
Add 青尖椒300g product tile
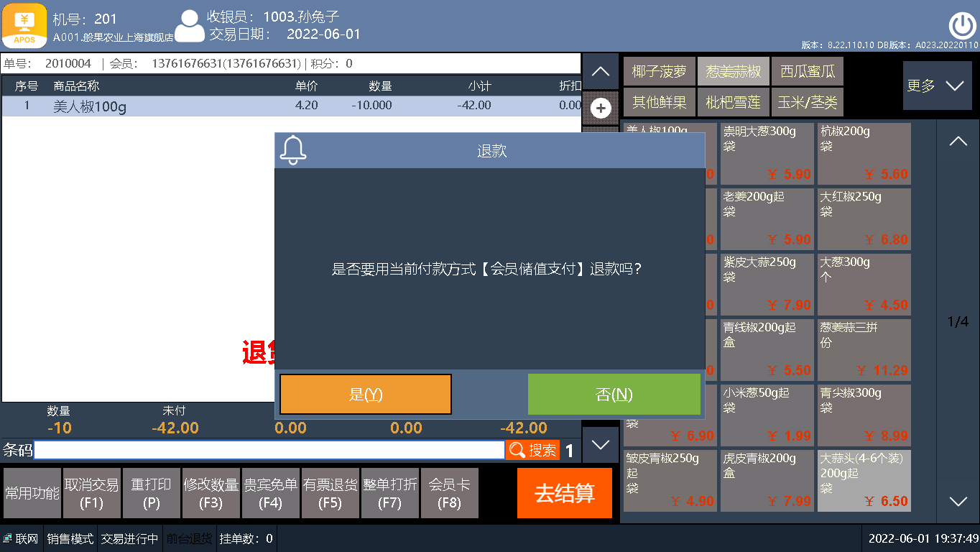(864, 415)
